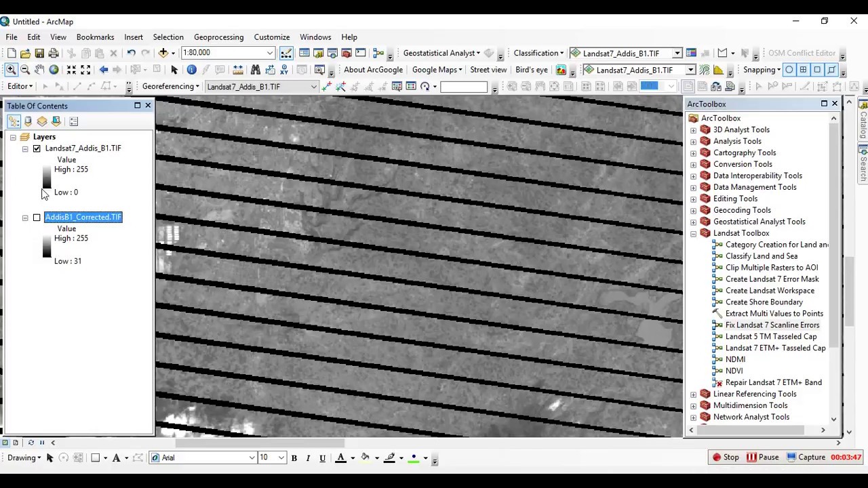
Task: Click the Bird's eye button
Action: (532, 70)
